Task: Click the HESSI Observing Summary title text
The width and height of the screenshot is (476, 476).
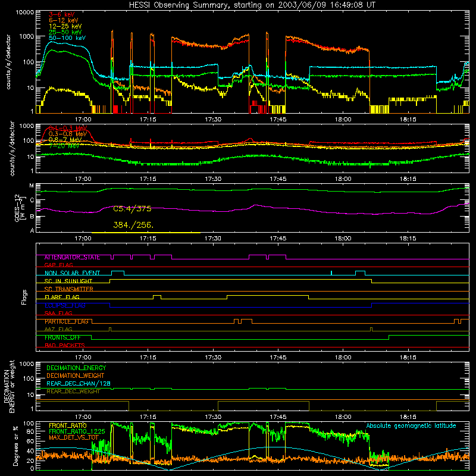Action: click(x=252, y=5)
